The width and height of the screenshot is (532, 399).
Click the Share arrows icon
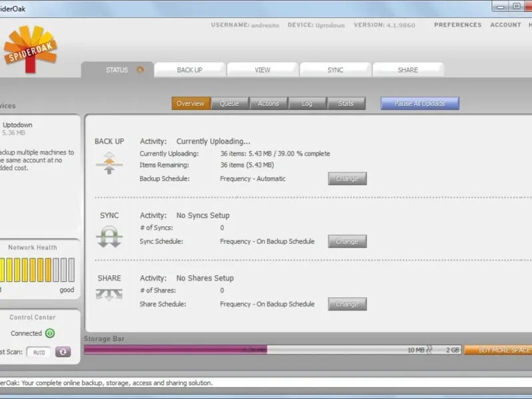tap(109, 295)
